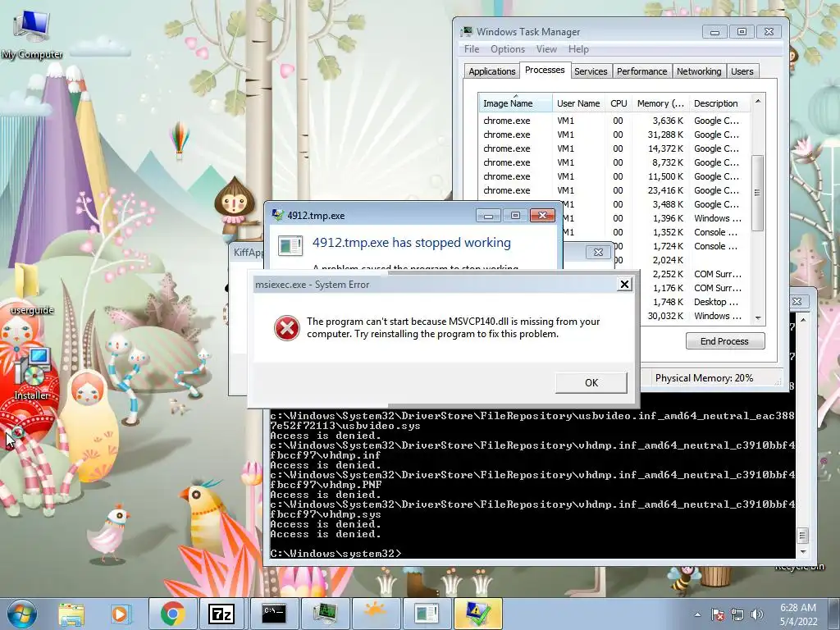Select the Processes tab in Task Manager
Viewport: 840px width, 630px height.
coord(545,70)
